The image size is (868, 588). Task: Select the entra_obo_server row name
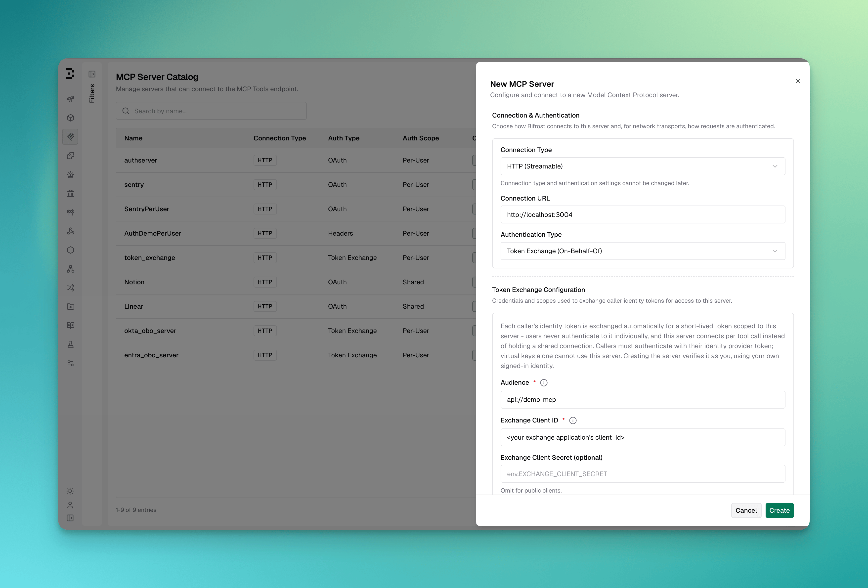click(x=151, y=355)
